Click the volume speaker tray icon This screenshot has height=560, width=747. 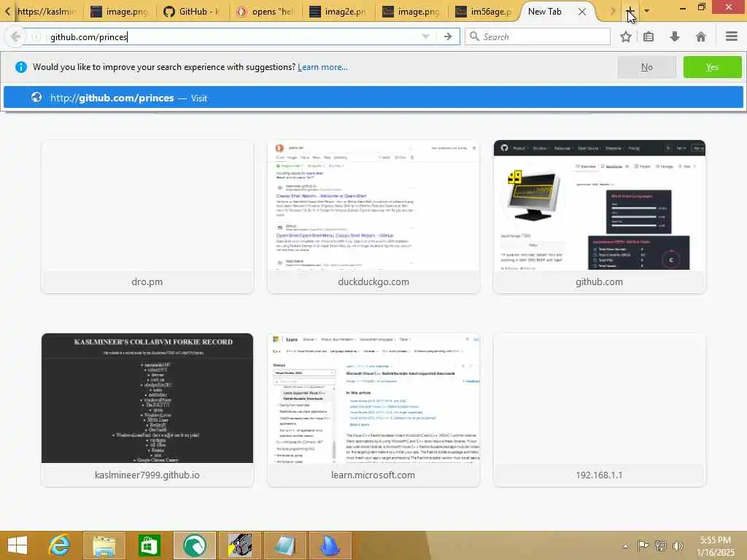coord(678,545)
